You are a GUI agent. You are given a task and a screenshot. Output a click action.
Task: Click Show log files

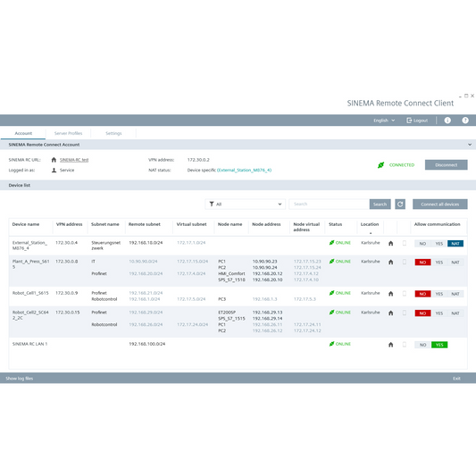[19, 379]
